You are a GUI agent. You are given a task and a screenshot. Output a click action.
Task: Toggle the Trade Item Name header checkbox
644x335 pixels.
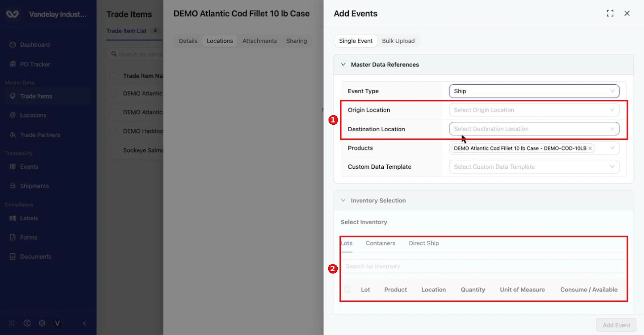(113, 76)
